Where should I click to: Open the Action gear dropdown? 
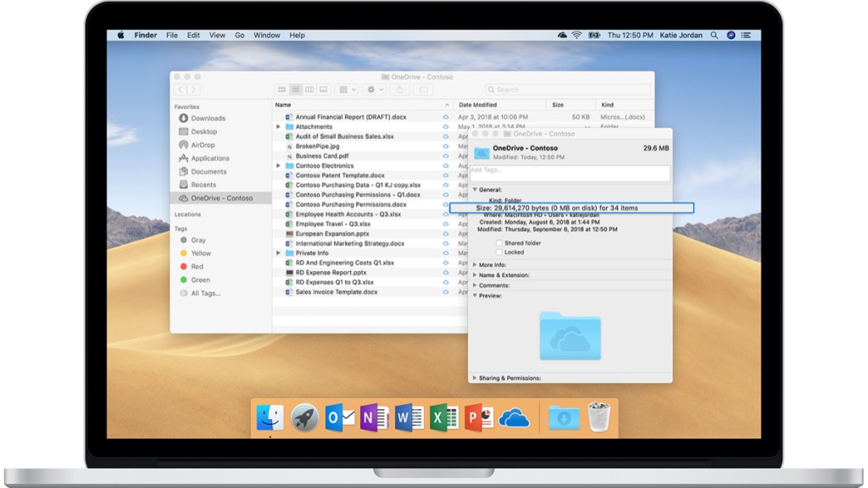(x=375, y=89)
